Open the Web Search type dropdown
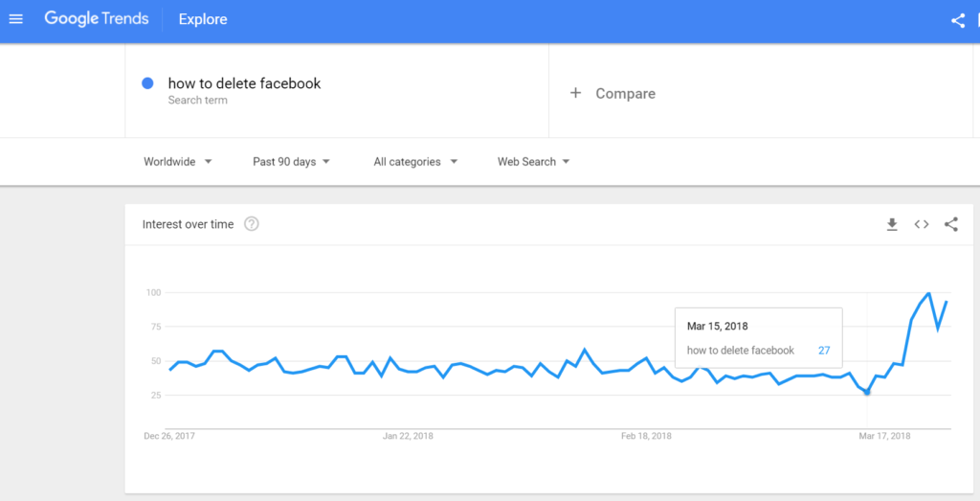 pos(533,162)
